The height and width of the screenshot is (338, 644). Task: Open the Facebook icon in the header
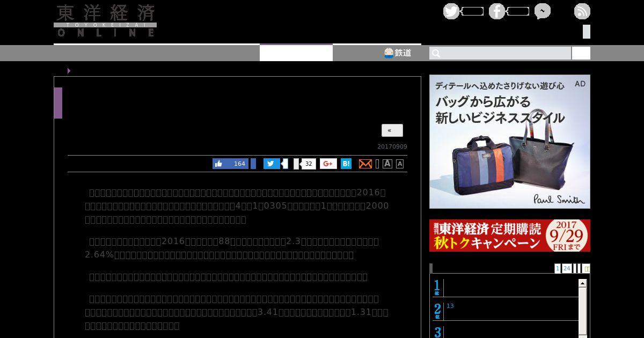tap(497, 11)
